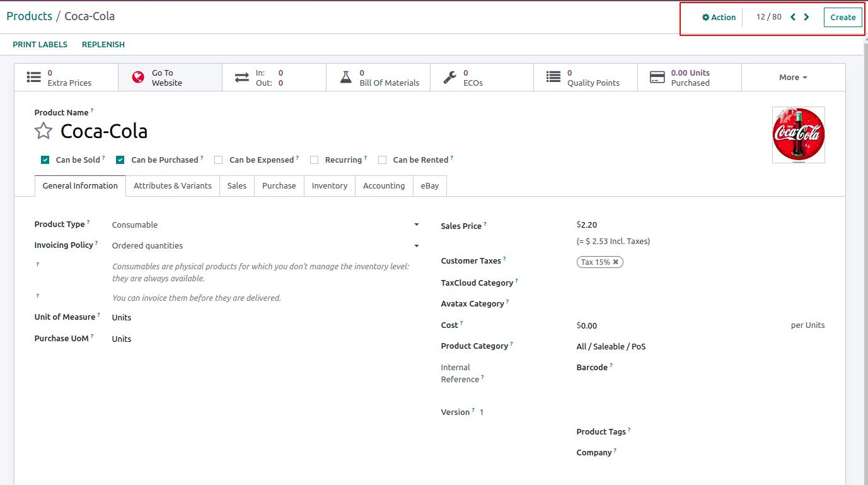Go back to Products breadcrumb
The image size is (868, 485).
tap(29, 16)
